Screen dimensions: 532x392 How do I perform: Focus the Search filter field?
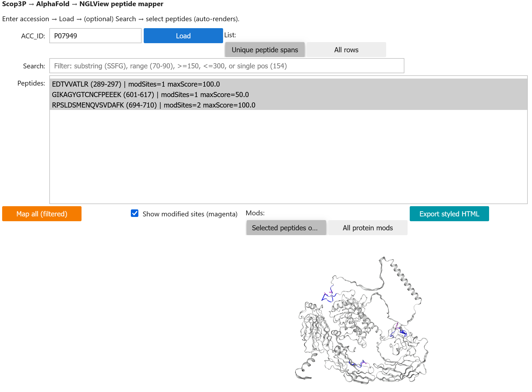click(227, 66)
